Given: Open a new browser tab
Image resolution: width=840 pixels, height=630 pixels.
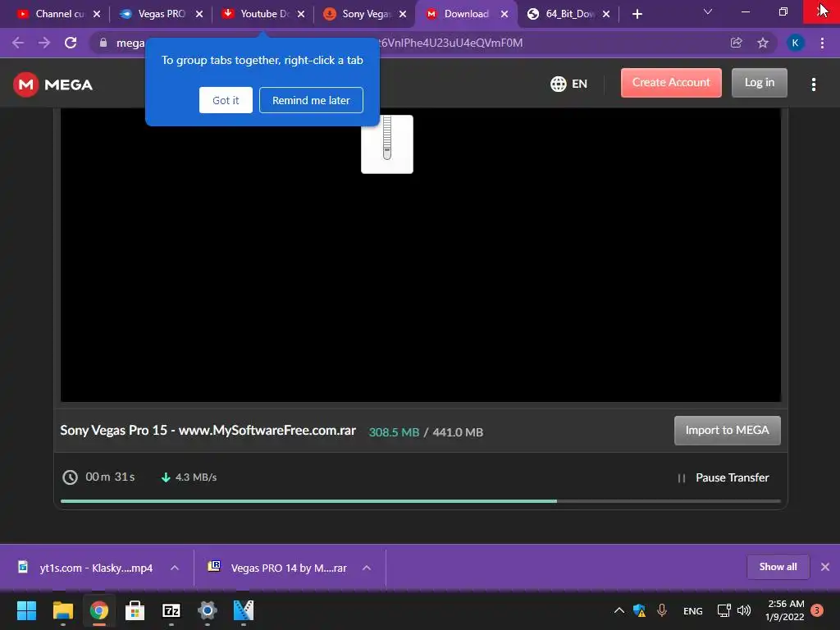Looking at the screenshot, I should point(637,14).
